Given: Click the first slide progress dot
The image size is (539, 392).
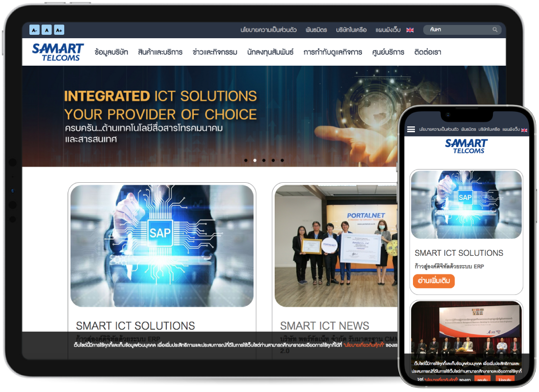Looking at the screenshot, I should pos(247,159).
